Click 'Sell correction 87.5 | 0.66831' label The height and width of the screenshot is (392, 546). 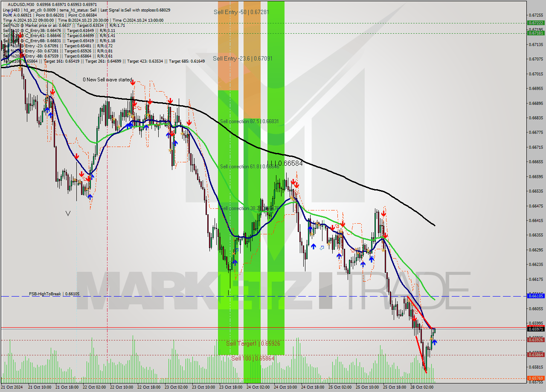[x=249, y=121]
